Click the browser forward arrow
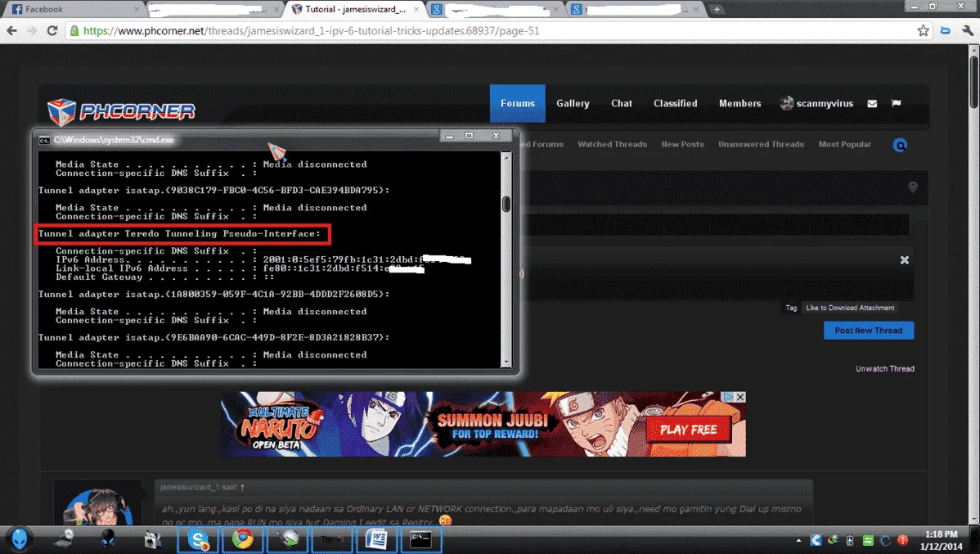This screenshot has width=980, height=554. click(31, 30)
